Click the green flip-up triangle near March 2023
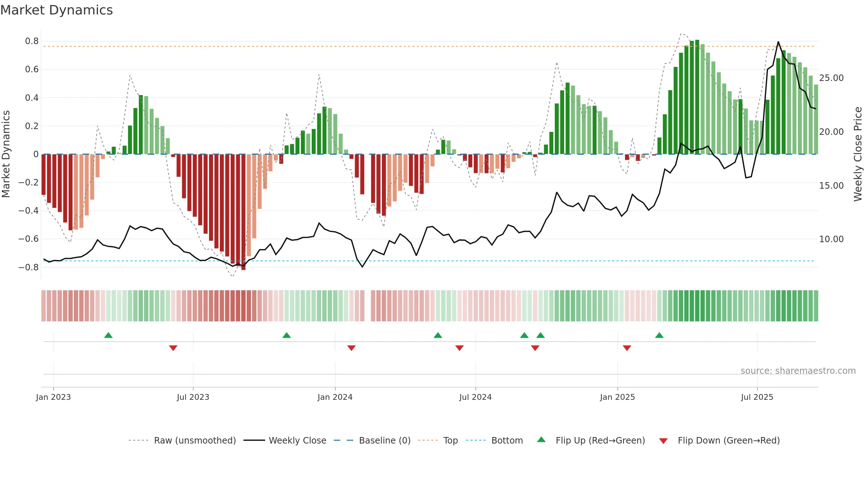This screenshot has height=488, width=868. 108,335
